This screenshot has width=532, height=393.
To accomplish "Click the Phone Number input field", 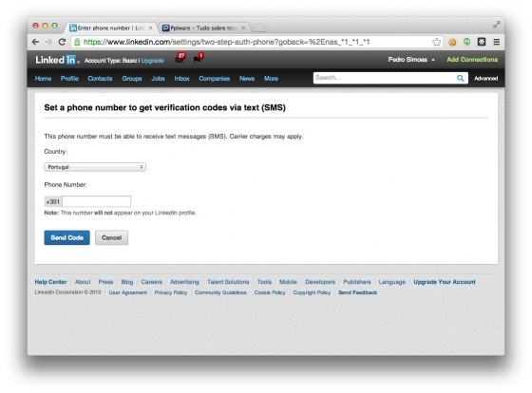I will tap(96, 201).
